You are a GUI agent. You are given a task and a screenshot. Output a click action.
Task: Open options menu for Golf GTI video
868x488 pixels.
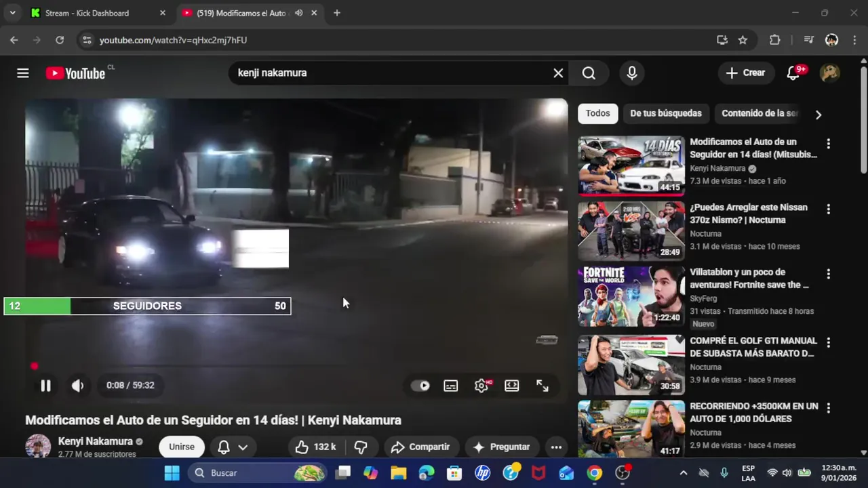(x=828, y=342)
